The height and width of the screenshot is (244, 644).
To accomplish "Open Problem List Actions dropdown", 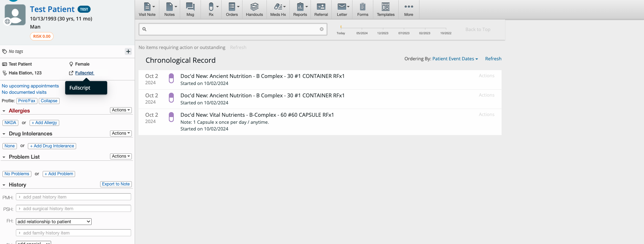I will (x=121, y=156).
